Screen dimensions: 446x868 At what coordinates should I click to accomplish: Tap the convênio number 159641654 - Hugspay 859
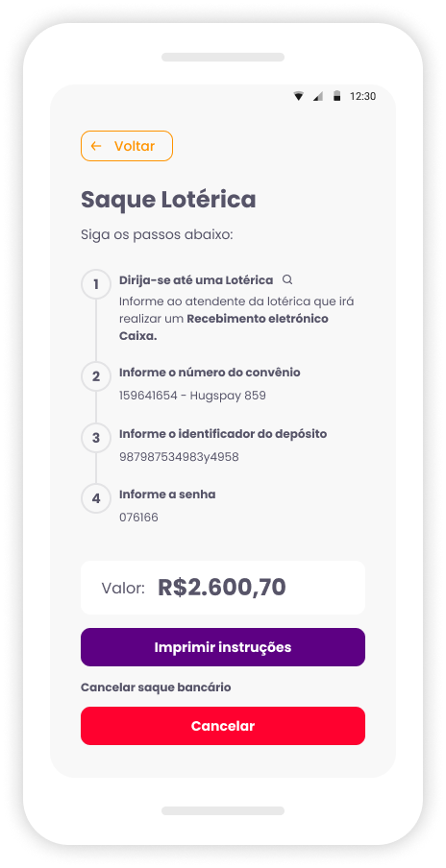(192, 396)
